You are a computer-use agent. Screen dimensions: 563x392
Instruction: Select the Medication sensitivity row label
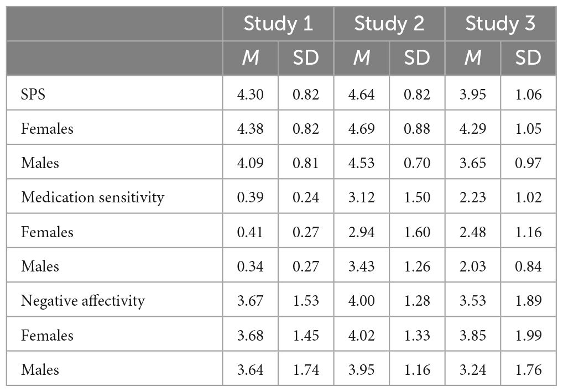[92, 197]
